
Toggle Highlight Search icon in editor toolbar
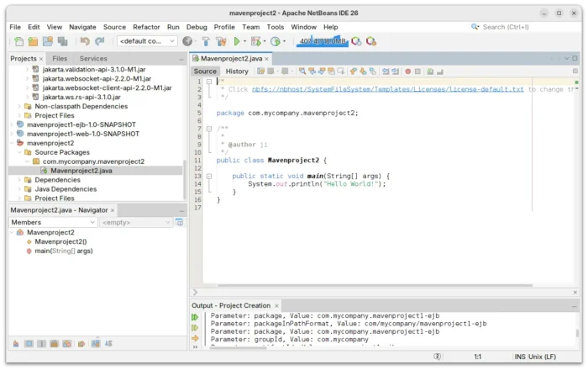331,71
